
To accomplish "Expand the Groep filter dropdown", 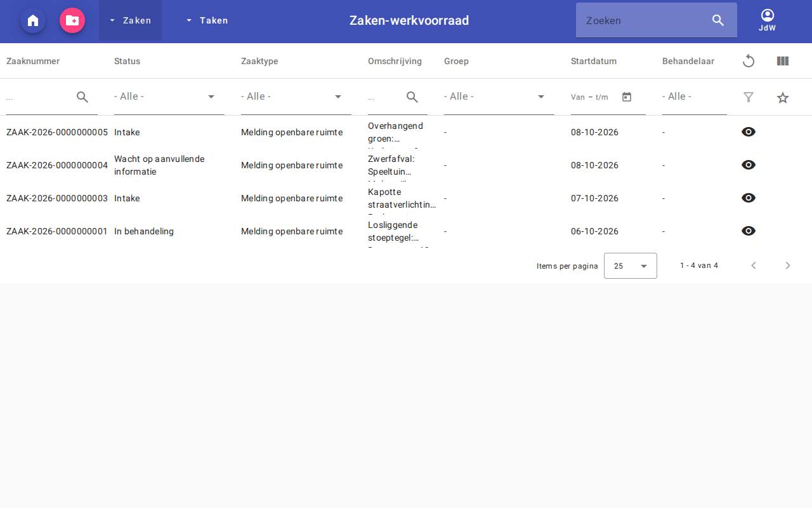I will pos(499,97).
